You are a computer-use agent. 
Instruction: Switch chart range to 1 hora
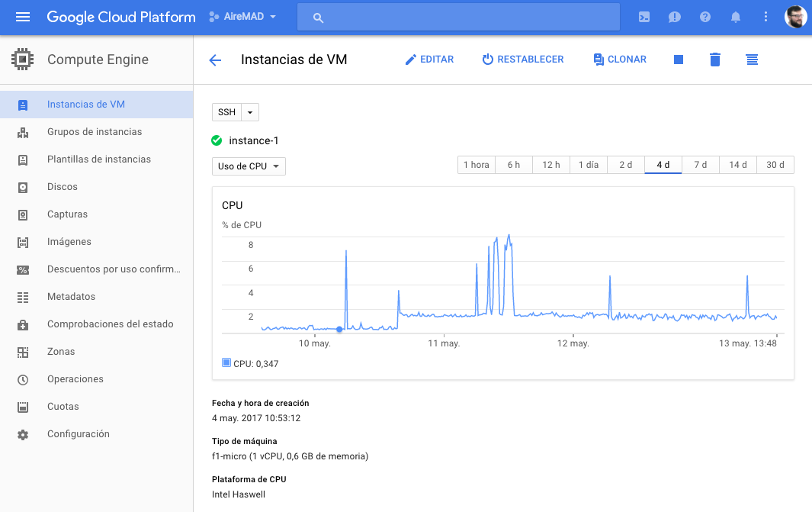tap(476, 165)
